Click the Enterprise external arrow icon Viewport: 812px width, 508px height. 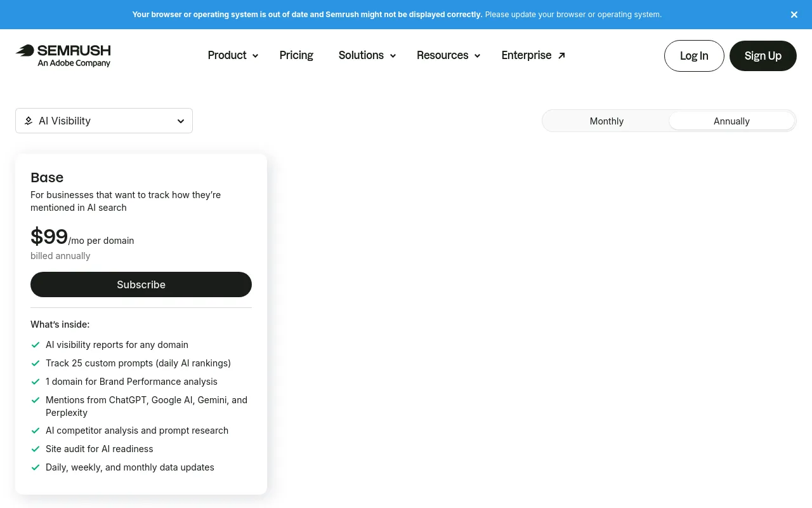point(561,56)
